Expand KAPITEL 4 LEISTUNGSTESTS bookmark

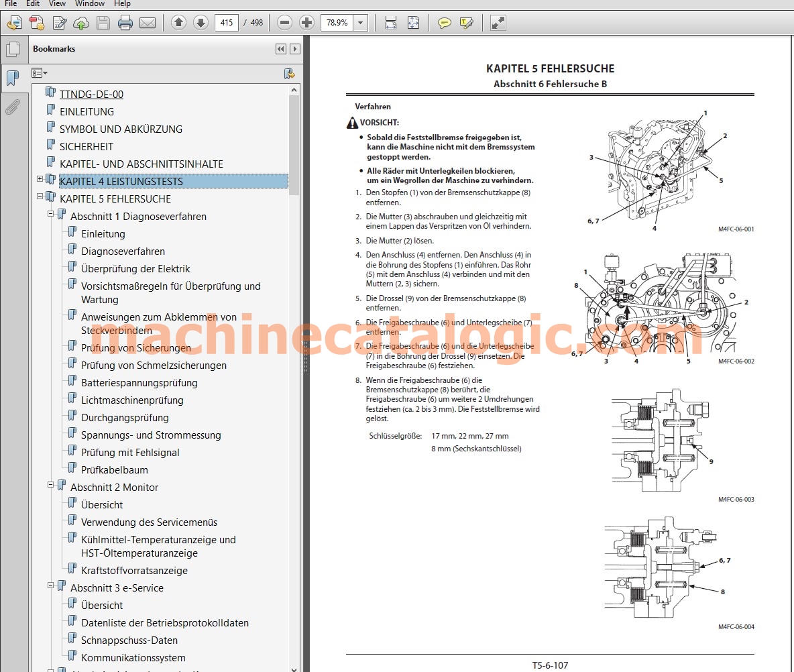coord(40,179)
